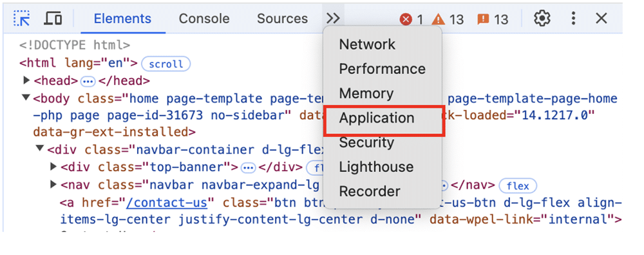Collapse the navbar-container div node
This screenshot has width=644, height=255.
40,148
